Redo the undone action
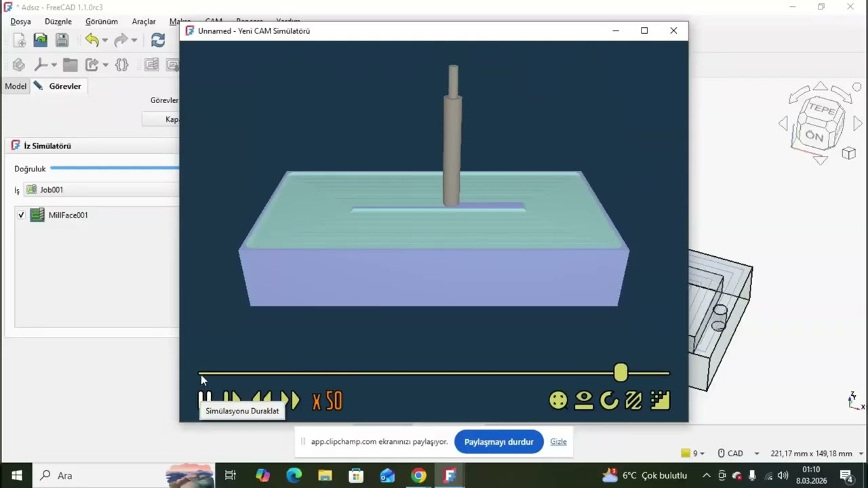The width and height of the screenshot is (868, 488). tap(121, 41)
